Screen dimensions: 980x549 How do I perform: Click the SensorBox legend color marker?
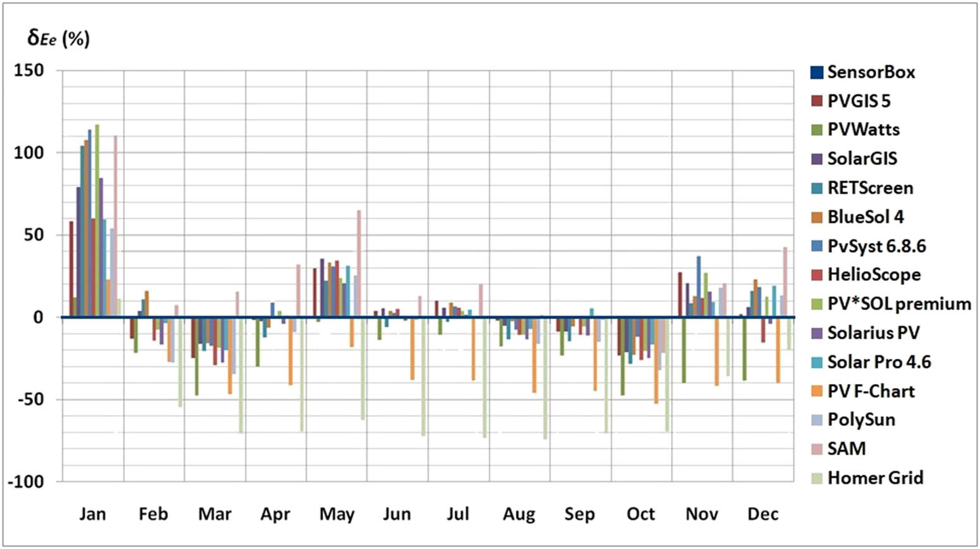[x=816, y=72]
